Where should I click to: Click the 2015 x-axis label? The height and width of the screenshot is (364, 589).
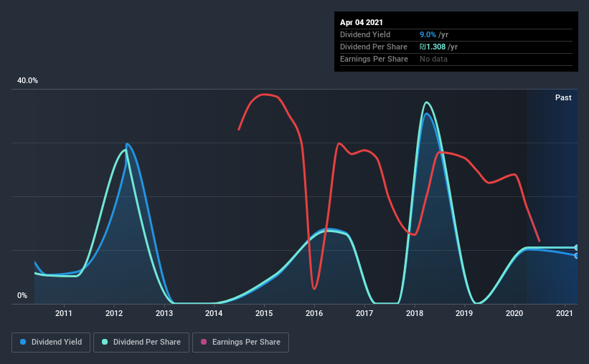click(x=264, y=313)
